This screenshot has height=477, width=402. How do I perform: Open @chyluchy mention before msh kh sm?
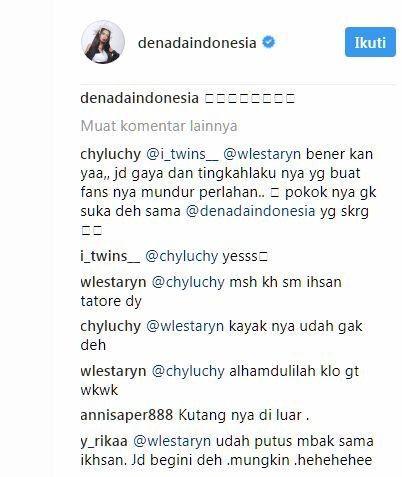(188, 282)
